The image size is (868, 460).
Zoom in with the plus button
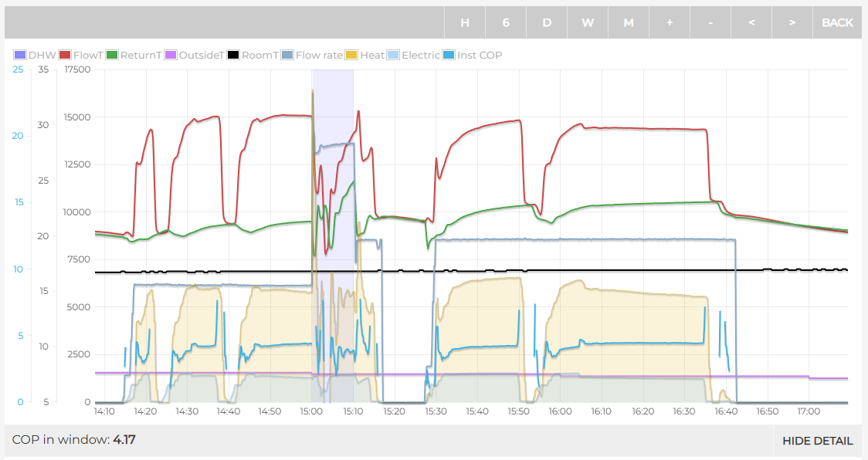670,22
